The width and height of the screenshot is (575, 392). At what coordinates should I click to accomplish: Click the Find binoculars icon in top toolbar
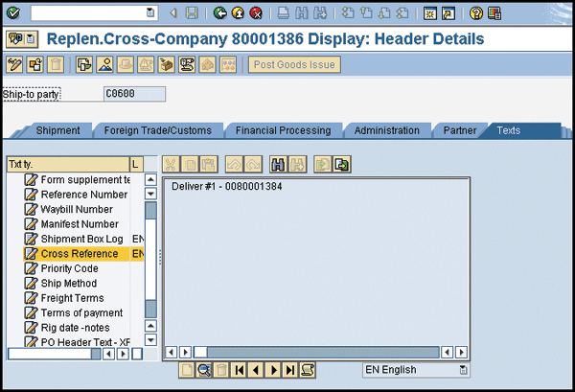click(302, 13)
